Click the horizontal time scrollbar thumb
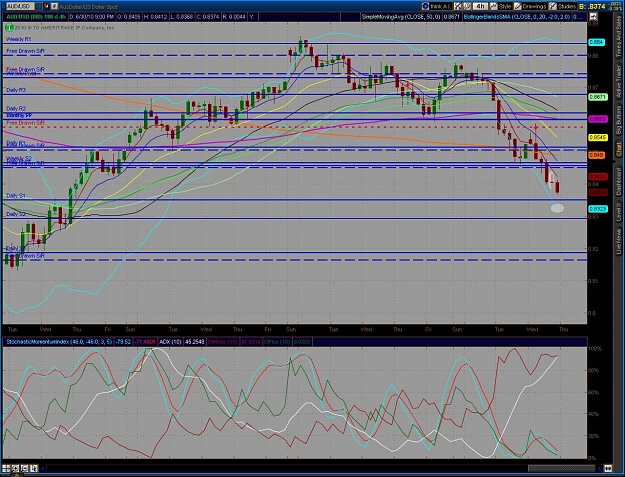The height and width of the screenshot is (477, 625). pos(562,468)
